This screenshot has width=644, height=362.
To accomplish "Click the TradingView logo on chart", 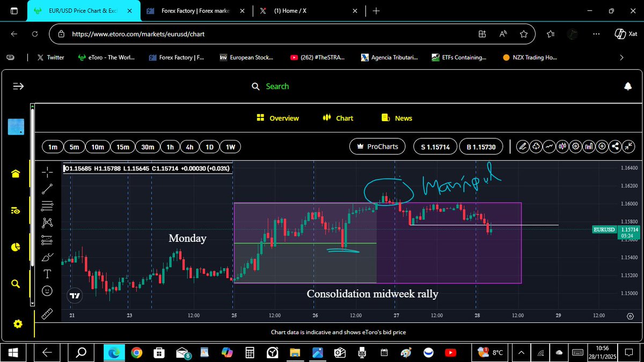I will [75, 295].
